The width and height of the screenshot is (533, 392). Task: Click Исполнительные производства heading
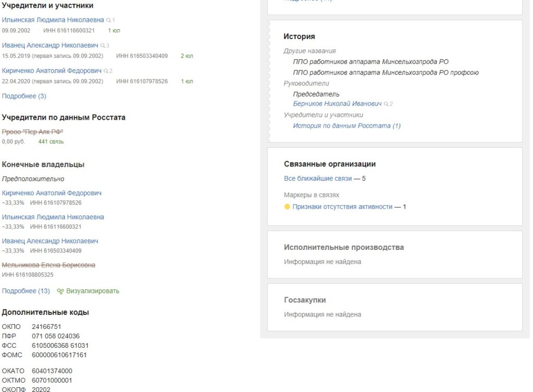pyautogui.click(x=344, y=247)
